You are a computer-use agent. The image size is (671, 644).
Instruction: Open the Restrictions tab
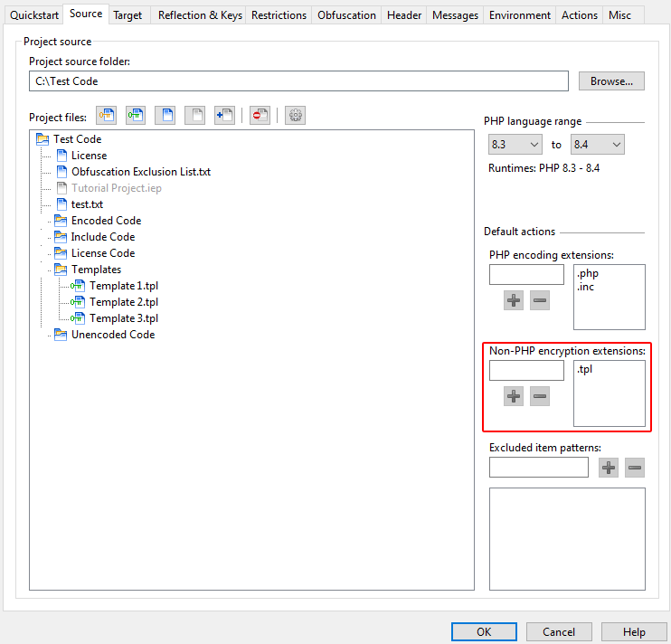279,15
